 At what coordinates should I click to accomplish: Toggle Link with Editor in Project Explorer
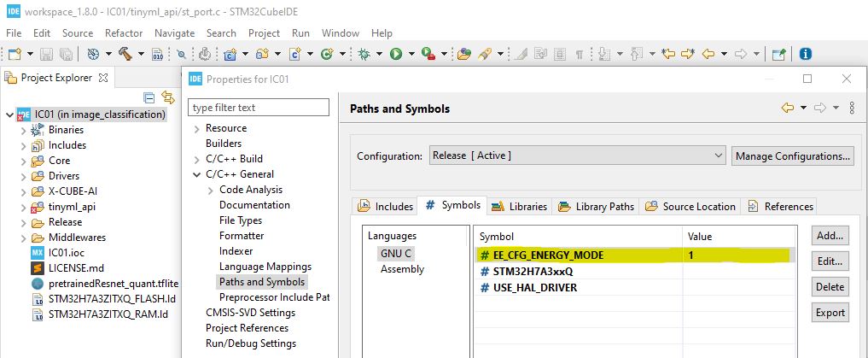point(168,97)
